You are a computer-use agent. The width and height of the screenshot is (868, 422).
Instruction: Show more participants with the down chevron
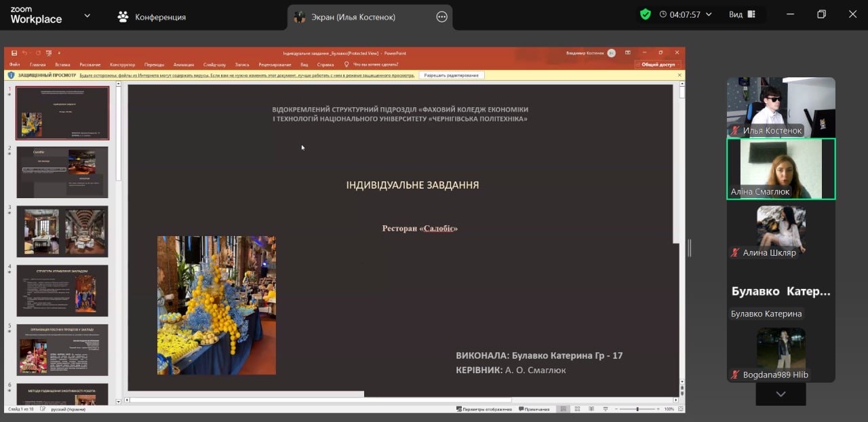(x=781, y=394)
